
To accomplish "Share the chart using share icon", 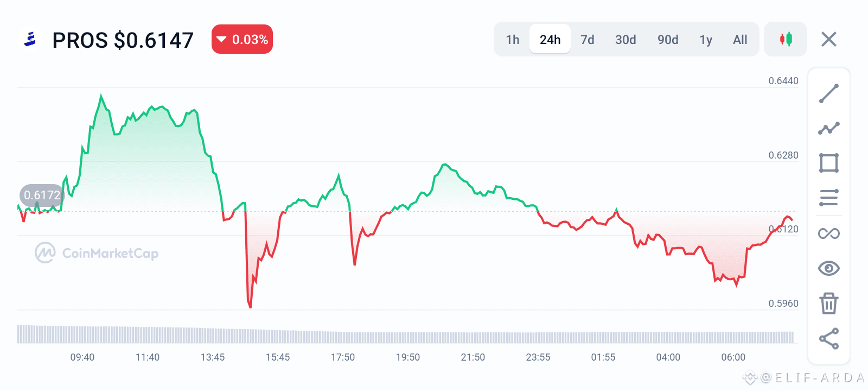I will (x=829, y=338).
